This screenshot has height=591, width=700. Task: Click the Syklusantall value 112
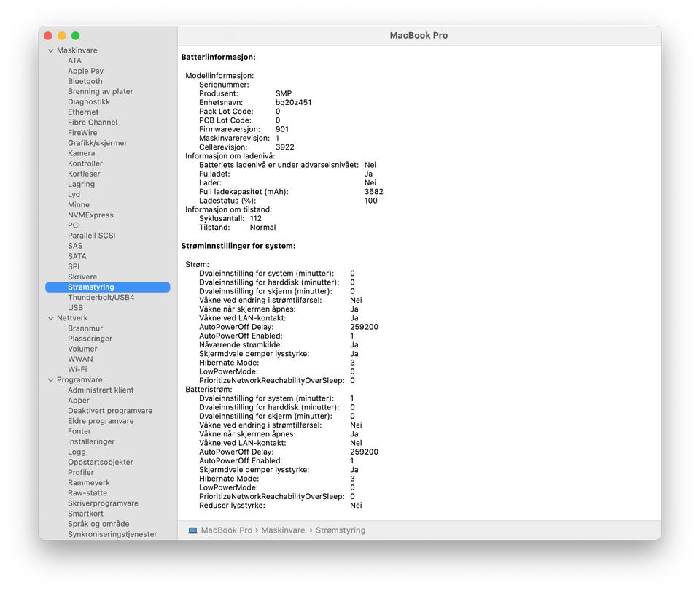click(x=256, y=218)
